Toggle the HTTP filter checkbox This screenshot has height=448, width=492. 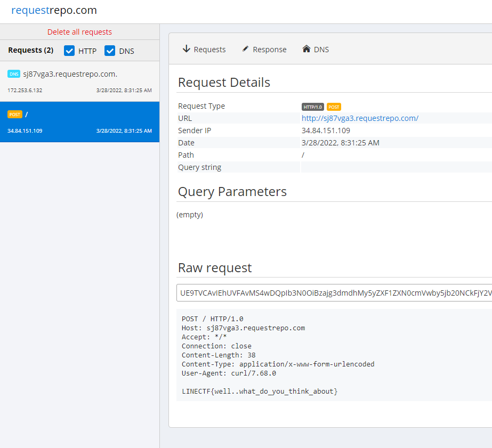(x=69, y=51)
